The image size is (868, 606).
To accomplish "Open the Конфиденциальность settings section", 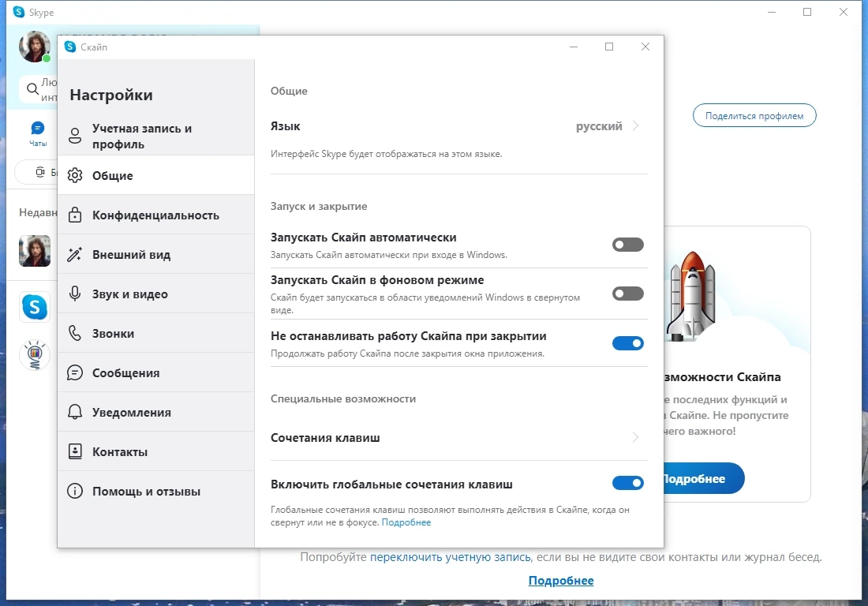I will click(156, 215).
